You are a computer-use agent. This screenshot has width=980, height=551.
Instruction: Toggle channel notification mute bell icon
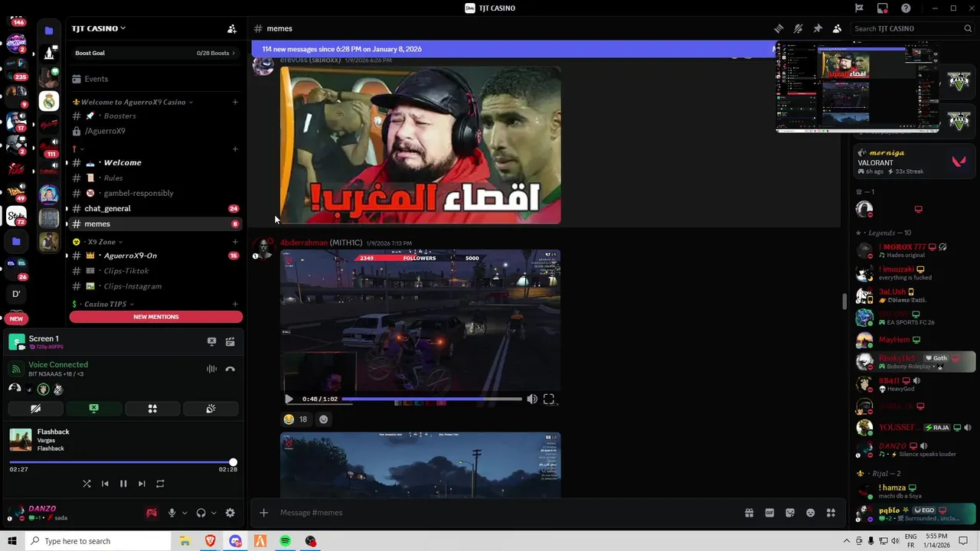(x=798, y=28)
